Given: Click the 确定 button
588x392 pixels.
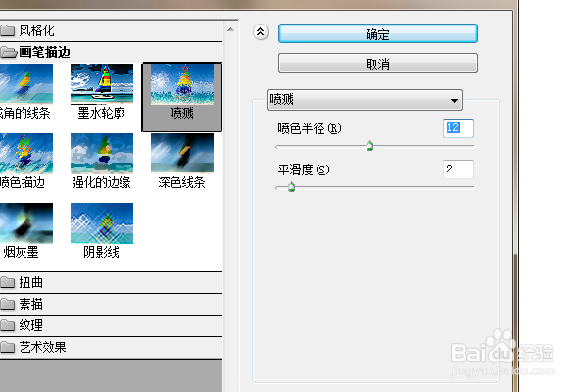Looking at the screenshot, I should tap(378, 33).
